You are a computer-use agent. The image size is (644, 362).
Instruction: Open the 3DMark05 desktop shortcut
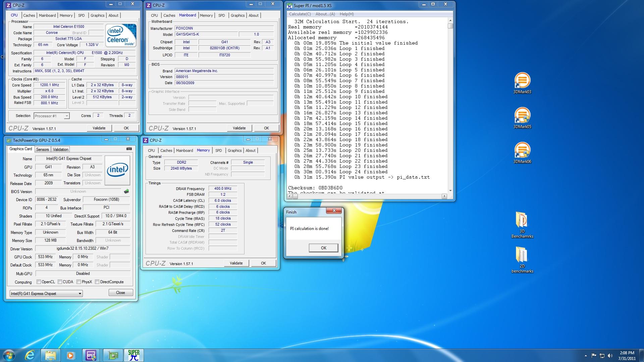522,118
